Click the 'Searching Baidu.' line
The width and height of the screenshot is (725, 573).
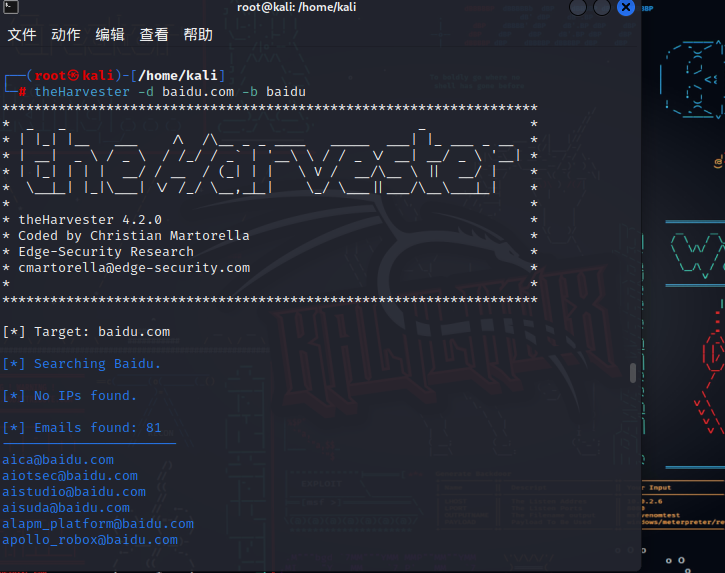[x=82, y=364]
